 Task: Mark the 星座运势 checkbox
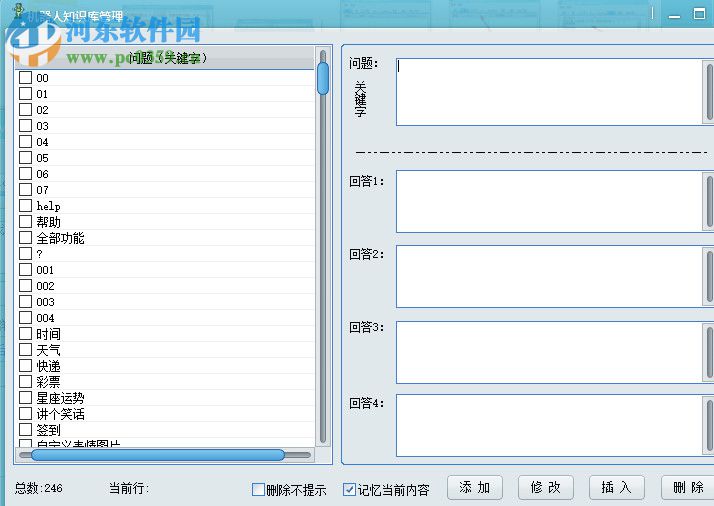pos(26,398)
